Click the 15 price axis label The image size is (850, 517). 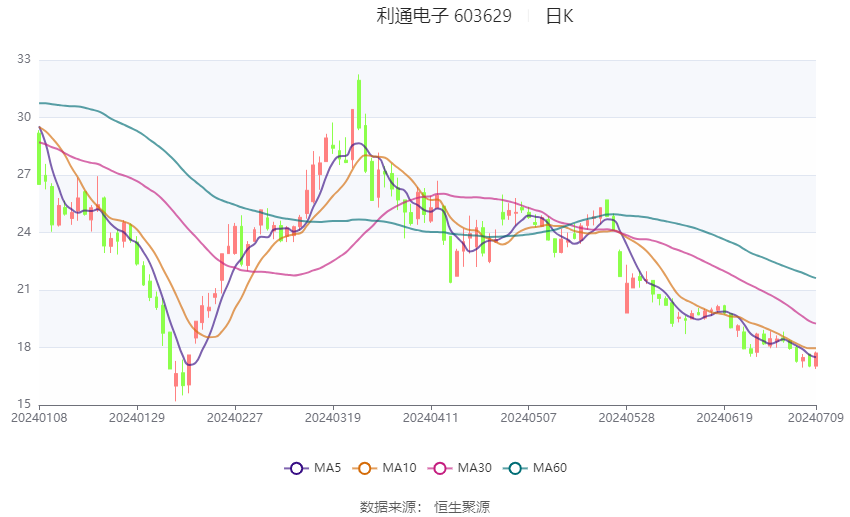(x=24, y=404)
